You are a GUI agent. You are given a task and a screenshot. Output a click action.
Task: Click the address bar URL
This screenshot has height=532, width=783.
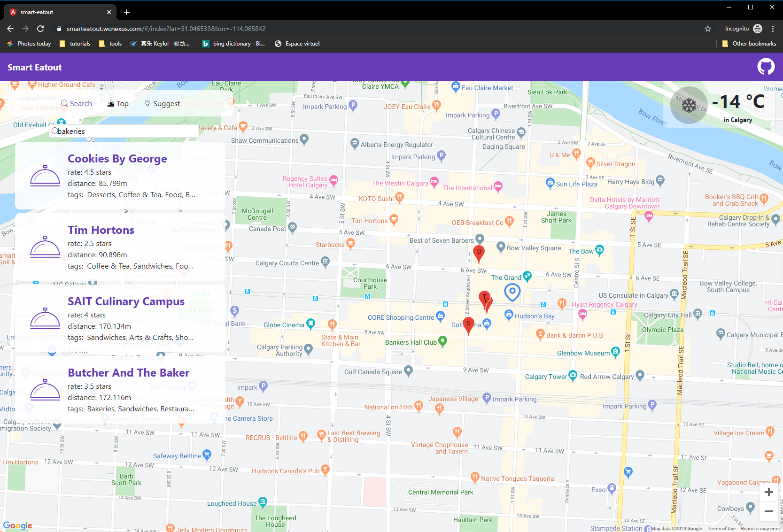(x=166, y=29)
